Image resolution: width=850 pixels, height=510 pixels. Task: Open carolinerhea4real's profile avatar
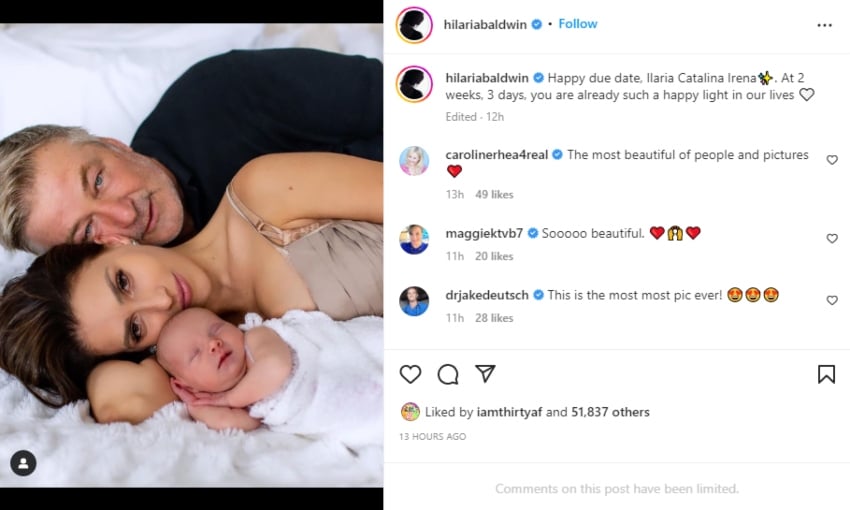pos(414,160)
